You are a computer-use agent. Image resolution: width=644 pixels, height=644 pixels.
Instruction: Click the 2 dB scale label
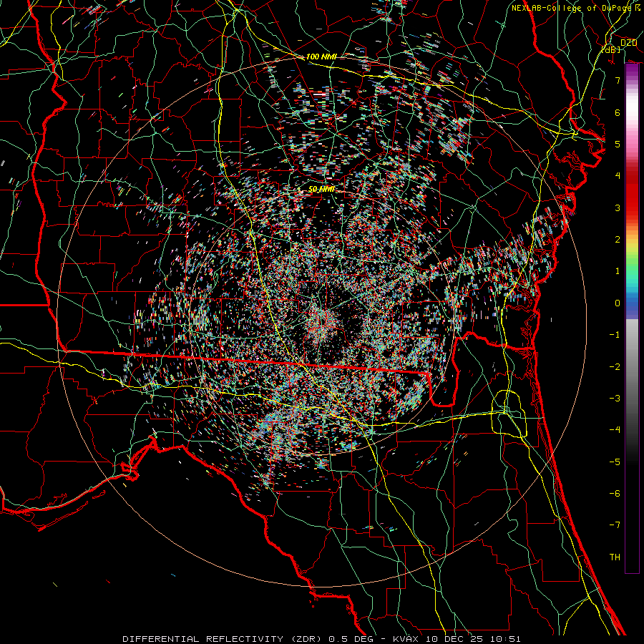[618, 240]
